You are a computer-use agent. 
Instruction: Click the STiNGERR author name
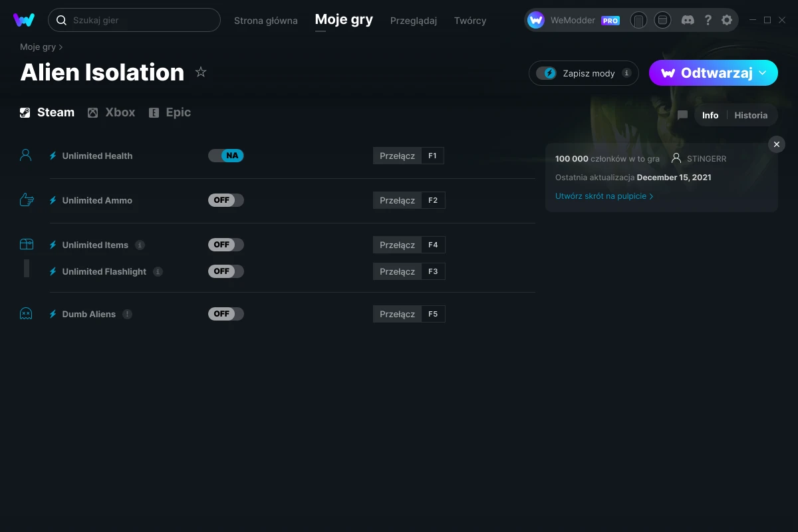coord(707,159)
